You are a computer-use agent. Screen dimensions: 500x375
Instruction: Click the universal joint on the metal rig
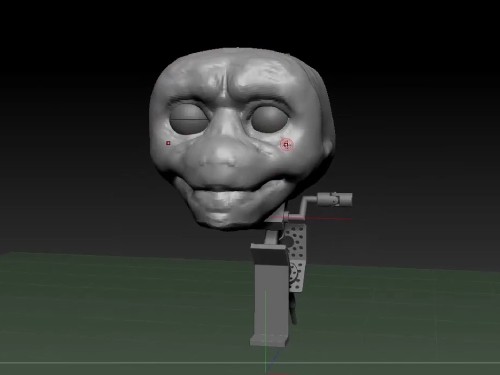point(335,199)
